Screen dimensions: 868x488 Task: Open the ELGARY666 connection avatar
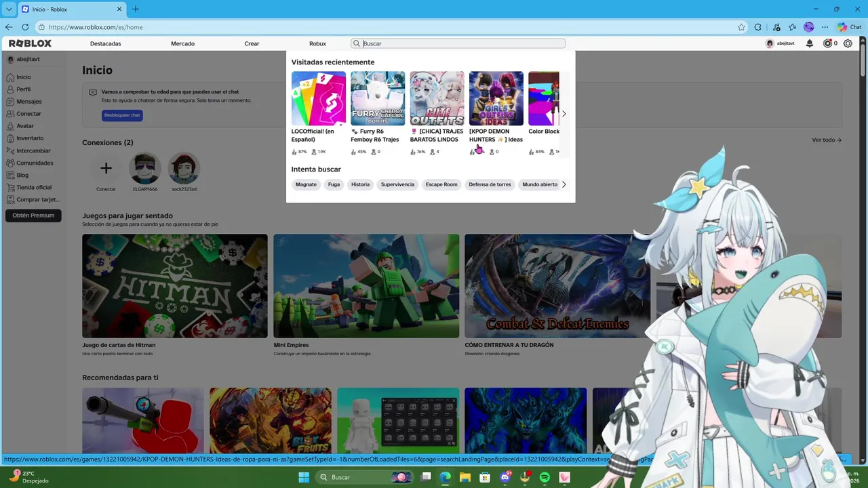pyautogui.click(x=145, y=168)
